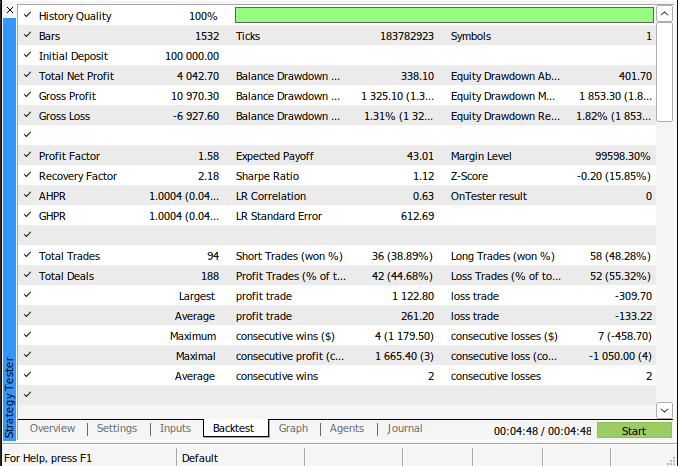Select the average loss trade value -133.22

tap(633, 316)
